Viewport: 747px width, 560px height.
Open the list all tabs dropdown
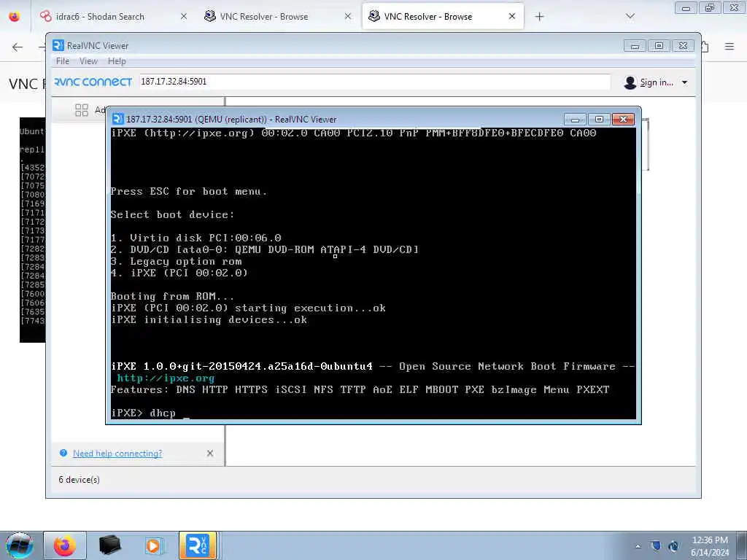(630, 16)
